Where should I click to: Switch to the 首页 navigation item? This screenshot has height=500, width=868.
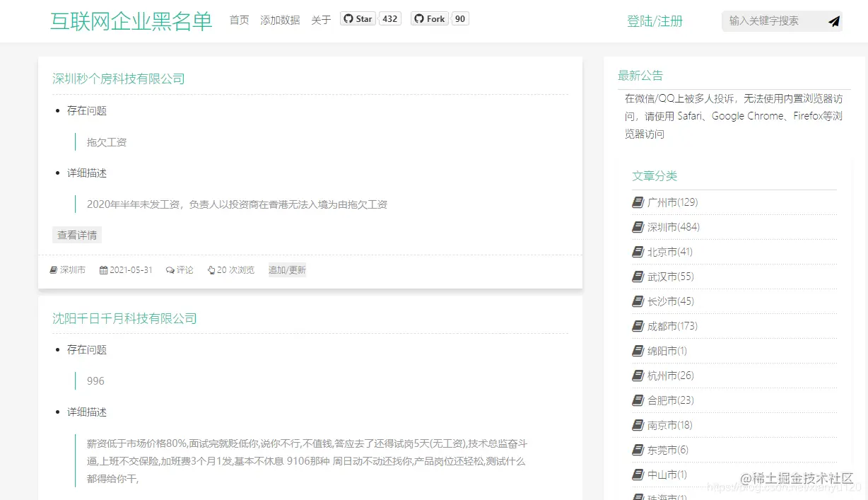[238, 20]
